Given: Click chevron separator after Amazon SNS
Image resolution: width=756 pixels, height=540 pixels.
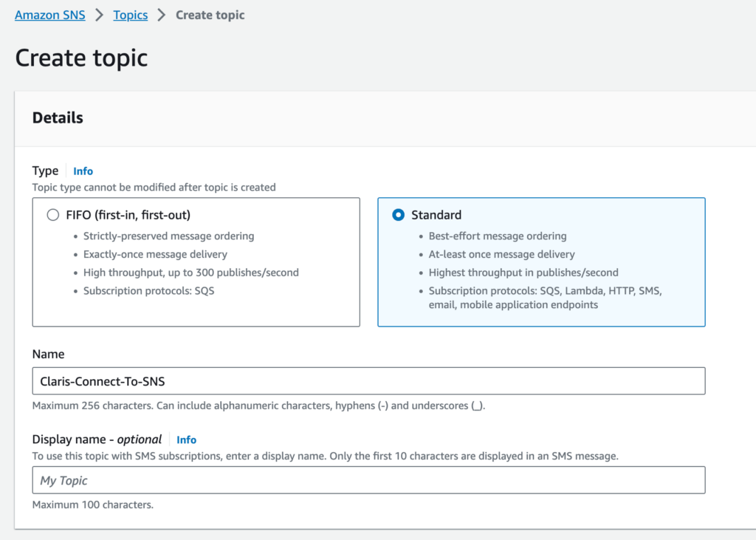Looking at the screenshot, I should [x=99, y=15].
